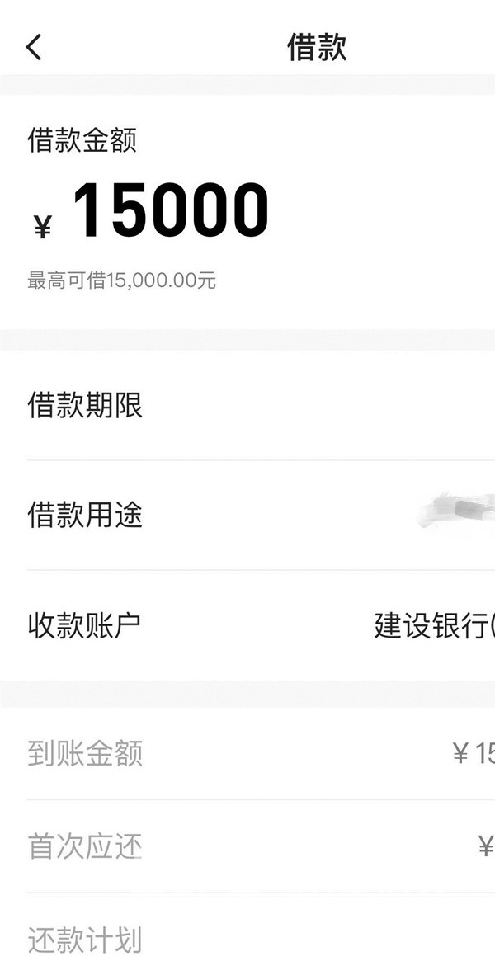
Task: Tap the 最高可借15,000.00元 hint text
Action: click(121, 280)
